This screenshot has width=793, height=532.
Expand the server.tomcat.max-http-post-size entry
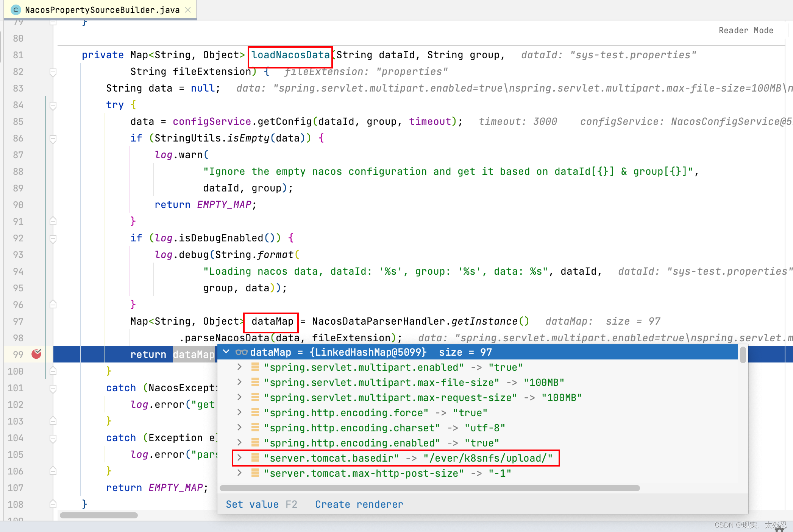(239, 473)
